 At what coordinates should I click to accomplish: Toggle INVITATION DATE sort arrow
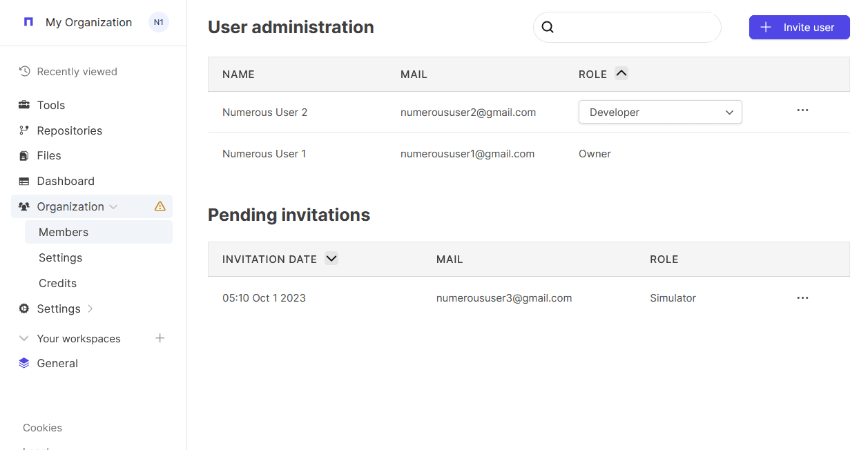tap(331, 259)
